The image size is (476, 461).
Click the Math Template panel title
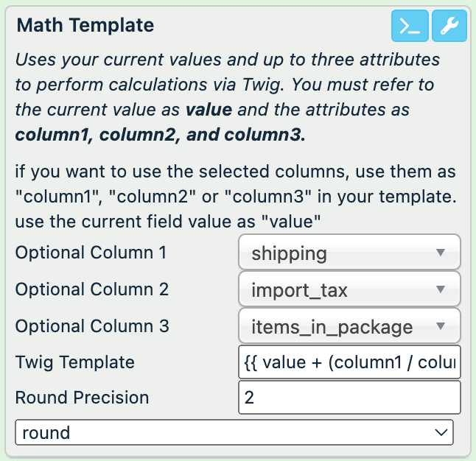[85, 25]
